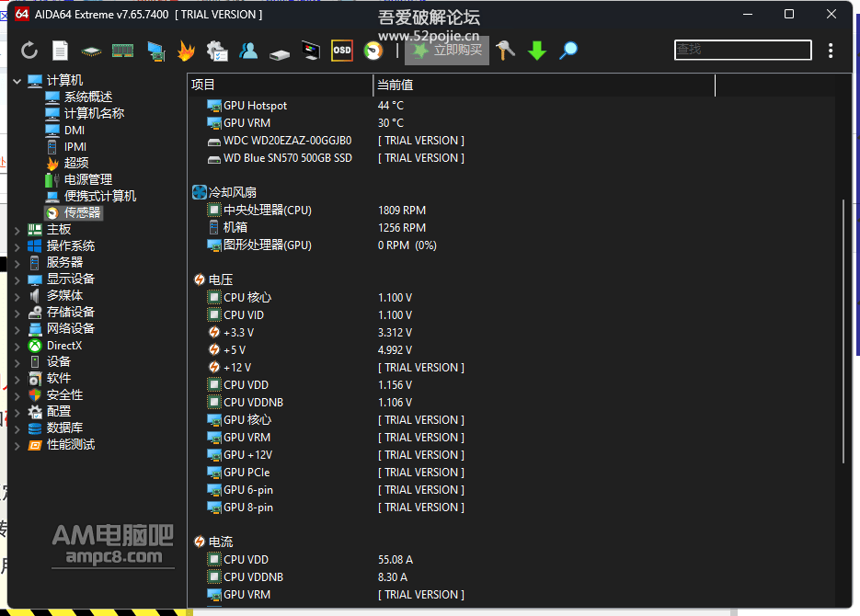Open the monitor diagnostics toolbar icon
This screenshot has width=860, height=616.
coord(311,51)
